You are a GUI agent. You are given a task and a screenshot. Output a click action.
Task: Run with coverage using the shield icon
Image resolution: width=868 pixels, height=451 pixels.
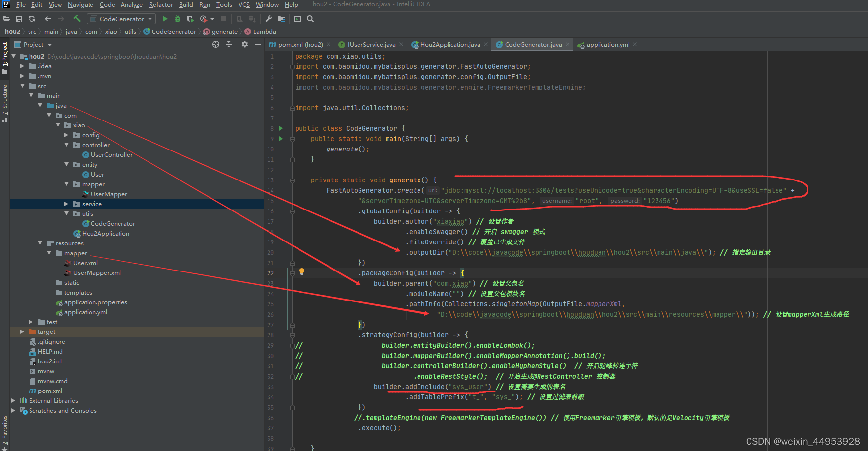pos(190,19)
